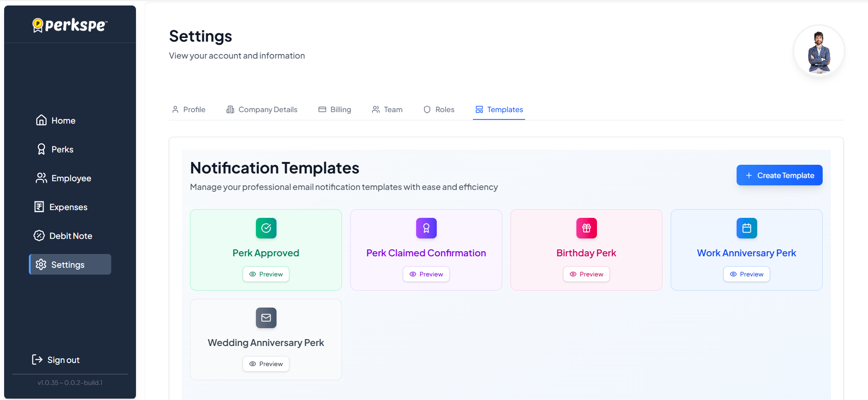The width and height of the screenshot is (868, 400).
Task: Open the Company Details tab
Action: [262, 109]
